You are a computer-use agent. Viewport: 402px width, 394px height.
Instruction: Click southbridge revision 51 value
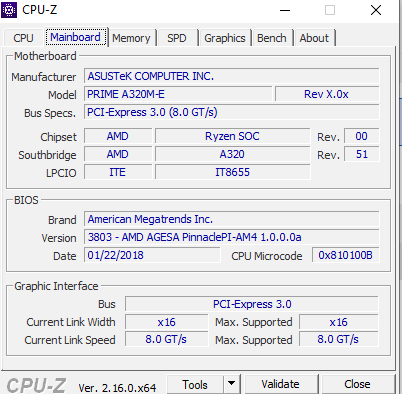click(362, 154)
